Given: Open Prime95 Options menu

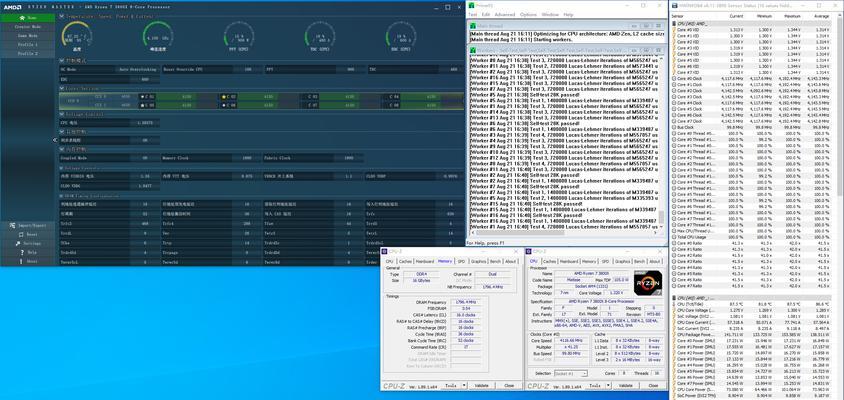Looking at the screenshot, I should 528,15.
